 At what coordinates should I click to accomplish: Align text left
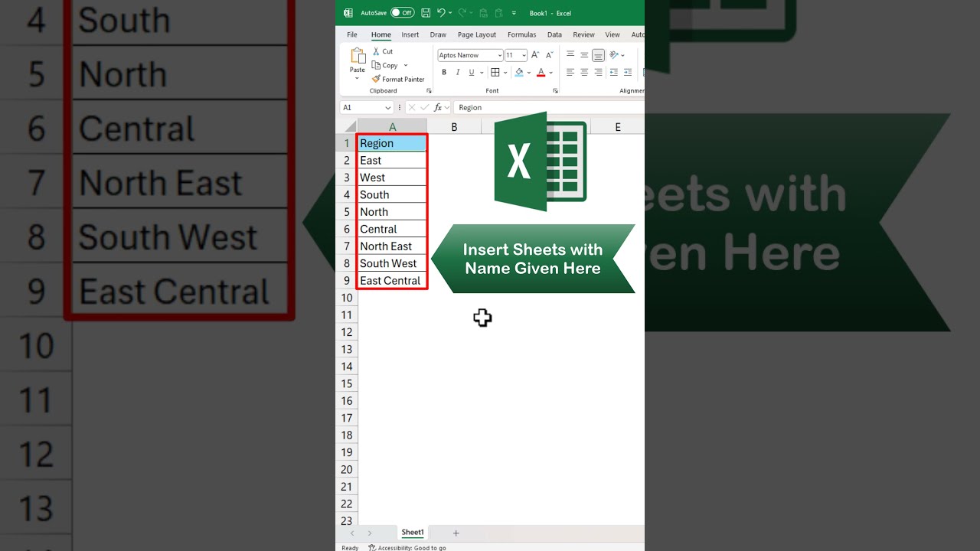click(x=570, y=73)
